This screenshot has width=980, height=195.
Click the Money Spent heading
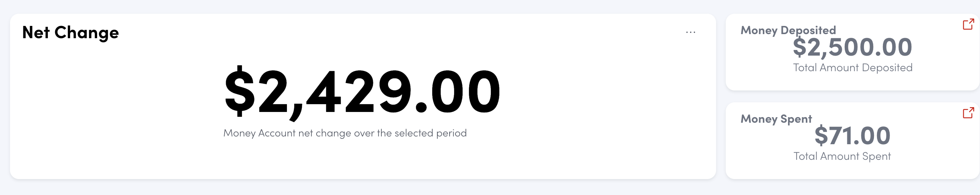(776, 119)
